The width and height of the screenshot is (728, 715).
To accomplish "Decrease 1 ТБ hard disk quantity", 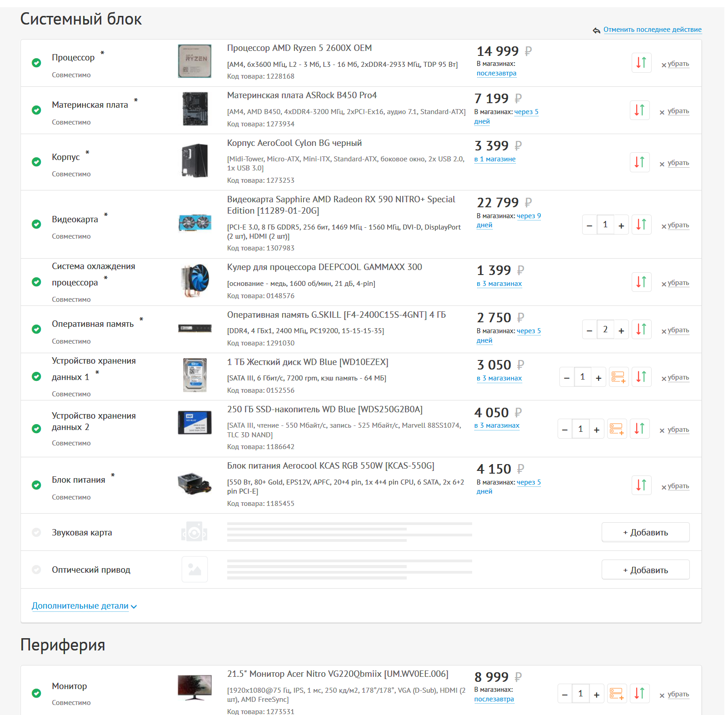I will 567,377.
